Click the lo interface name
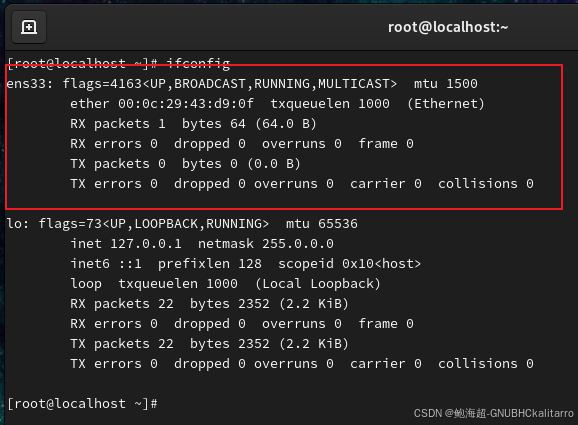 (x=14, y=224)
